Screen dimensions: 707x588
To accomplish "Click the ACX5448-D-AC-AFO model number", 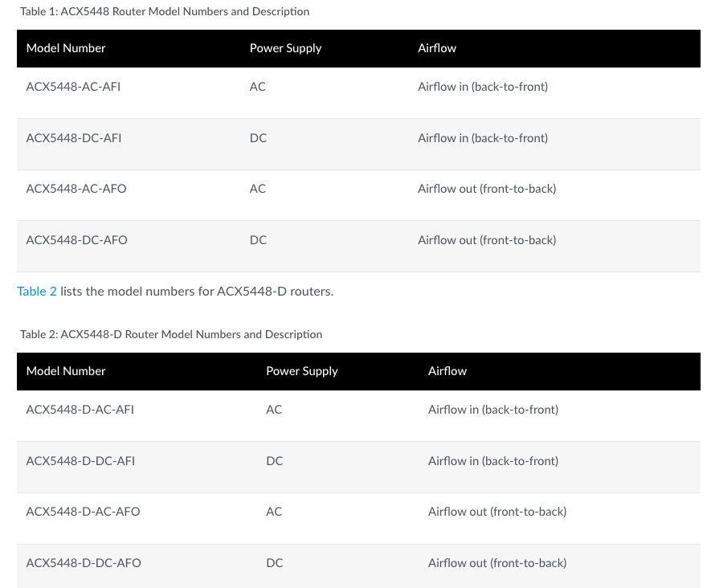I will (x=83, y=512).
